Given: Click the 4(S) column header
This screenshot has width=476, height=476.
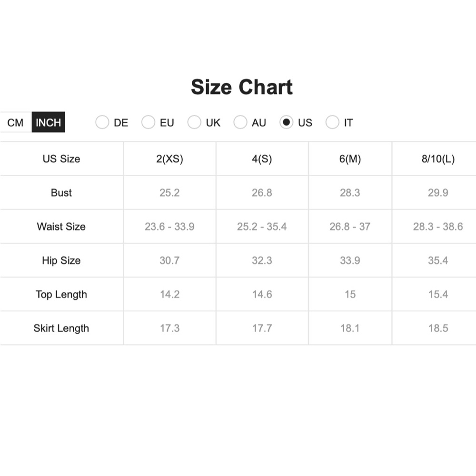Looking at the screenshot, I should pyautogui.click(x=262, y=159).
